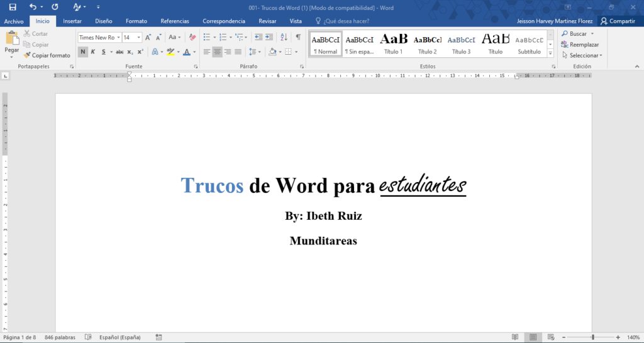Click the subscript icon
Screen dimensions: 644x343
(x=130, y=52)
